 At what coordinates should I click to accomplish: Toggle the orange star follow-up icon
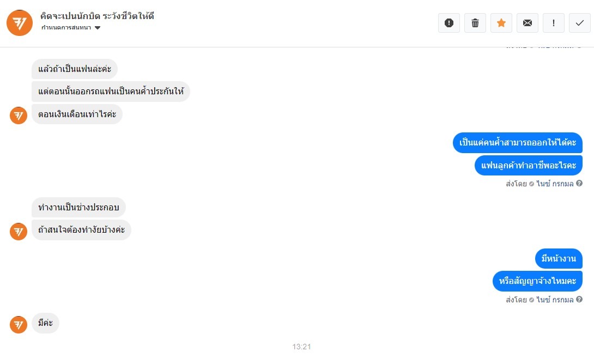(x=501, y=23)
